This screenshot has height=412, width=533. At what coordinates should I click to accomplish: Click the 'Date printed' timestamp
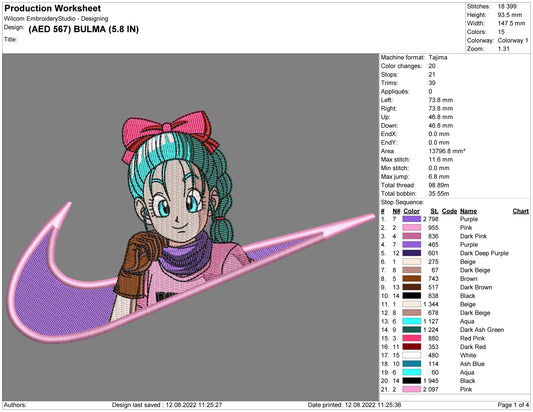(355, 405)
